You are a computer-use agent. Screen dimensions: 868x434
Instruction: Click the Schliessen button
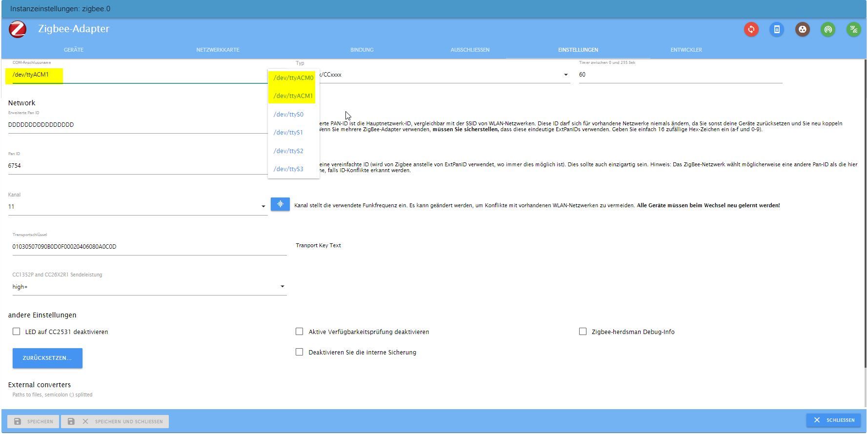pyautogui.click(x=833, y=420)
